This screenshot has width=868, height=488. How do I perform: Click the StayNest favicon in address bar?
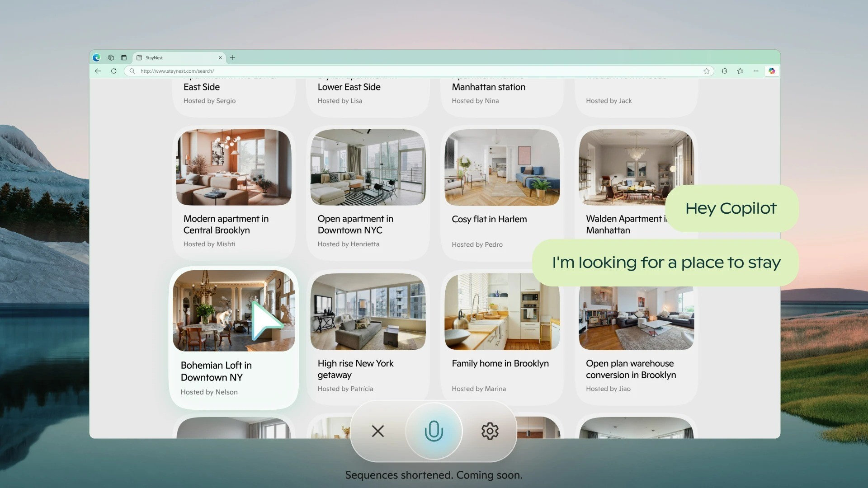click(x=138, y=58)
